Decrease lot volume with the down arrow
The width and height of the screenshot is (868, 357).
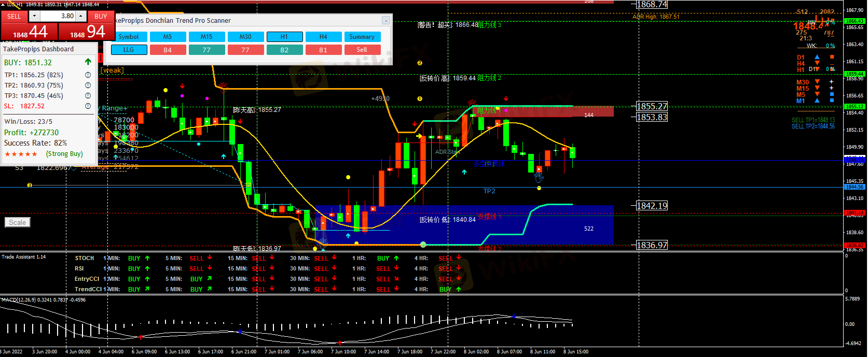click(x=35, y=17)
